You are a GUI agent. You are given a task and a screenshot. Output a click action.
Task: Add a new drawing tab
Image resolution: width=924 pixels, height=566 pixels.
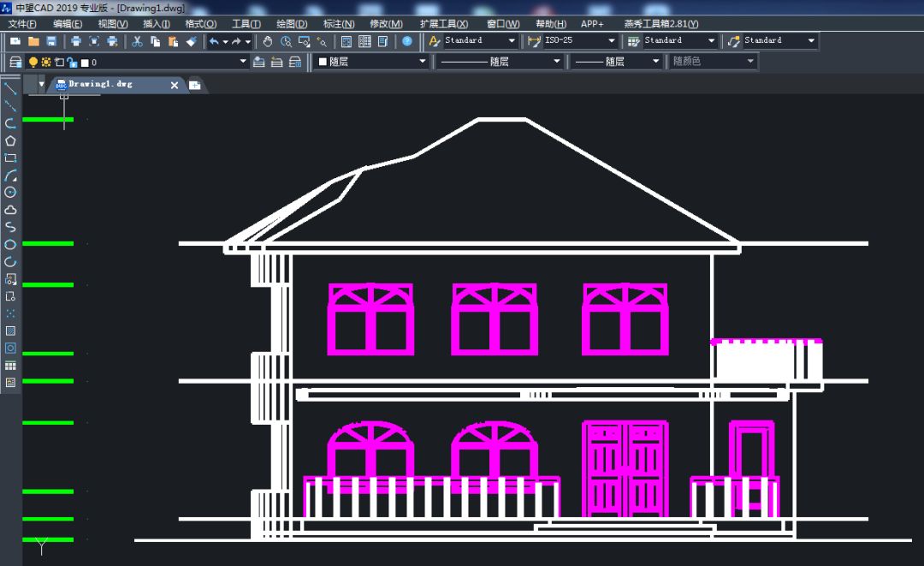point(194,86)
